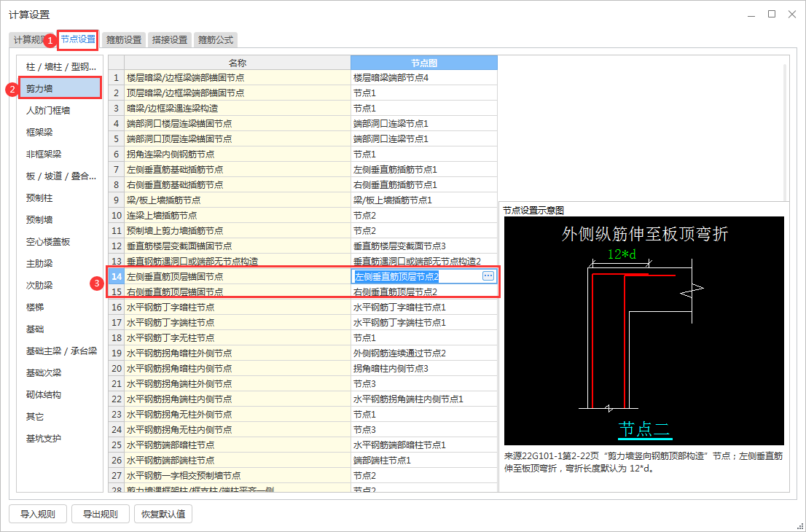Select 非框架梁 in the component list

[x=60, y=154]
